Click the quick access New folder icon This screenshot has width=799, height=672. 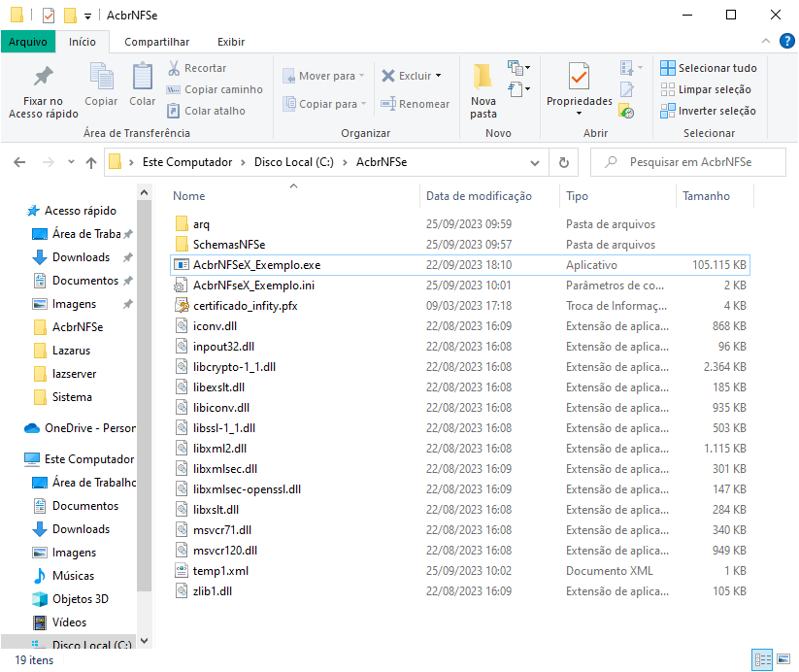point(70,16)
